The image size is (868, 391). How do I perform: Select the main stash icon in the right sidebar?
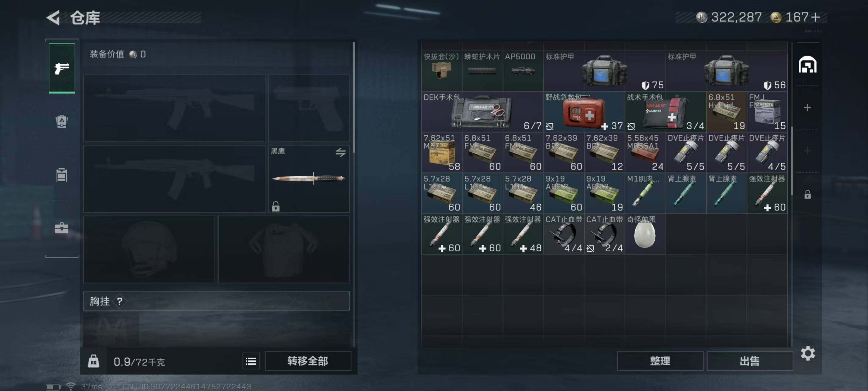point(807,64)
